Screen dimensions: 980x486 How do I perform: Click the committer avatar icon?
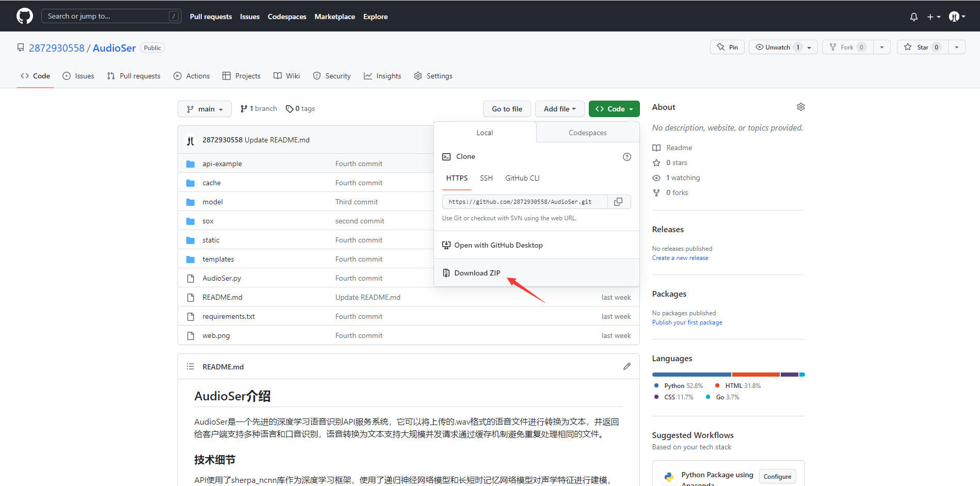pos(190,140)
